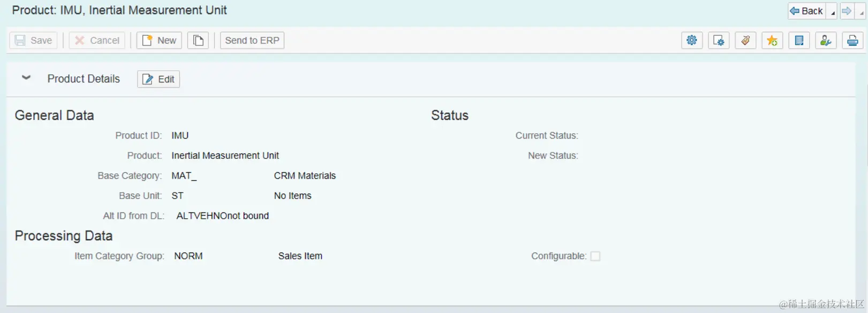Click the blue document notes icon
868x313 pixels.
799,40
